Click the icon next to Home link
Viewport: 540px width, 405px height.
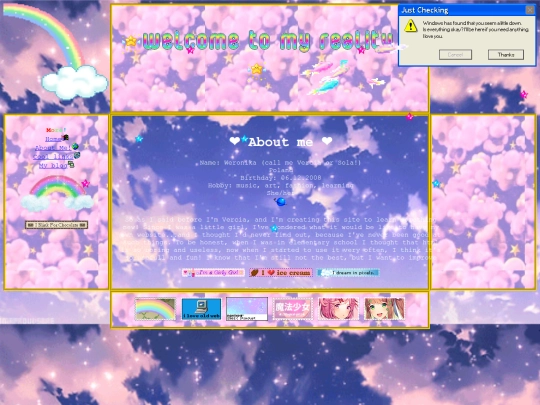click(65, 137)
